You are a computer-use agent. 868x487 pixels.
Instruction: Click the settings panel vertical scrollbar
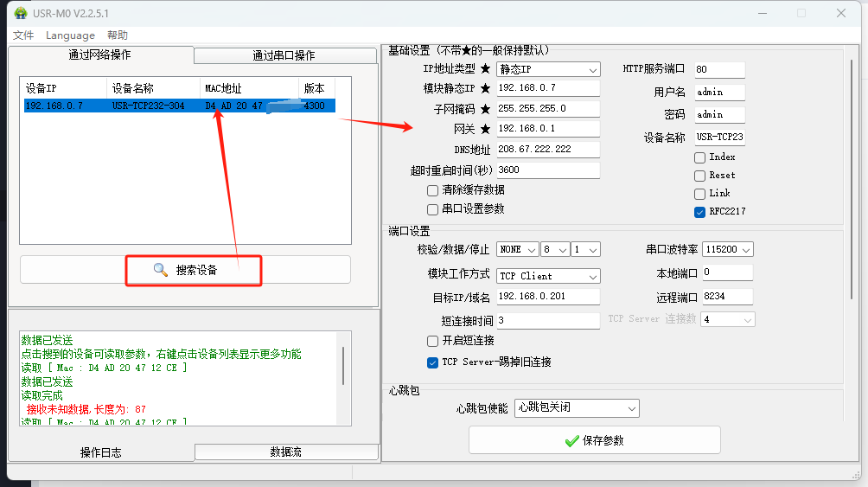click(852, 180)
